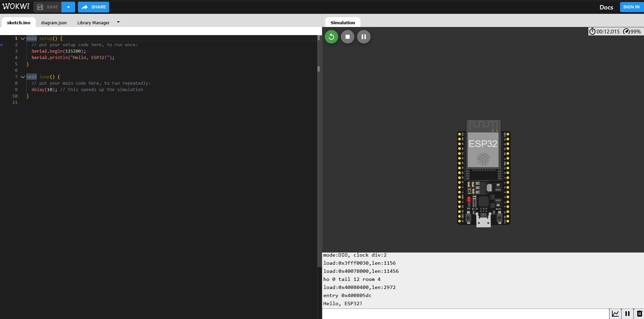The height and width of the screenshot is (319, 644).
Task: Click the "put your main code here" comment
Action: click(91, 83)
